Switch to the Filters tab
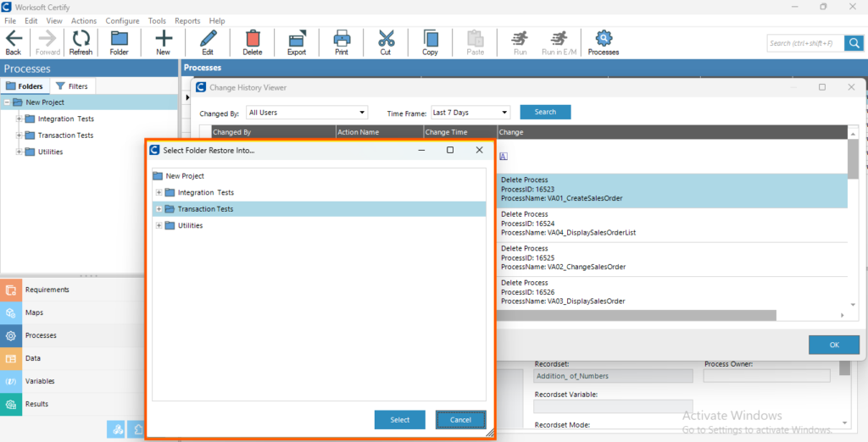The width and height of the screenshot is (868, 442). [73, 86]
